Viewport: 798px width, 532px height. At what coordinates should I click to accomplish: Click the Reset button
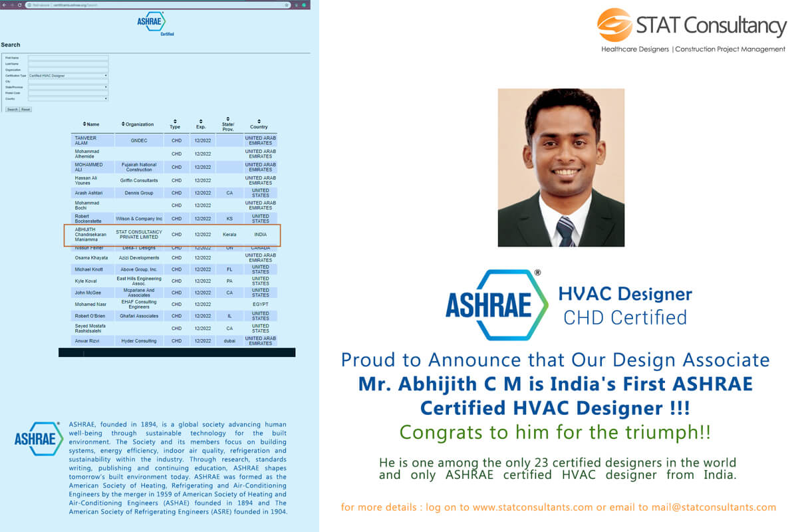point(25,109)
